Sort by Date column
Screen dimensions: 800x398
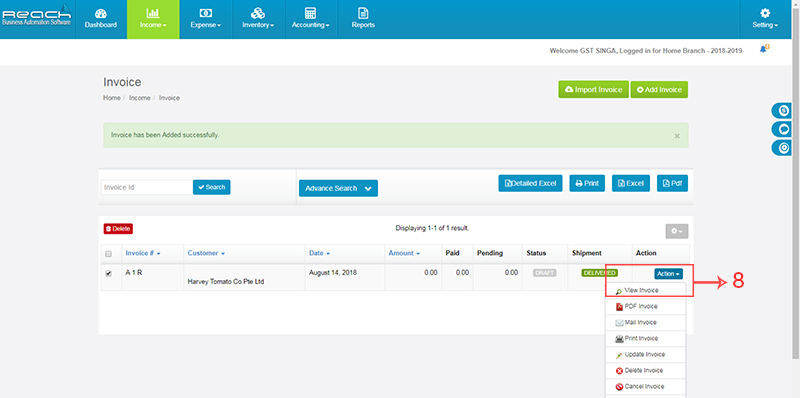tap(319, 253)
